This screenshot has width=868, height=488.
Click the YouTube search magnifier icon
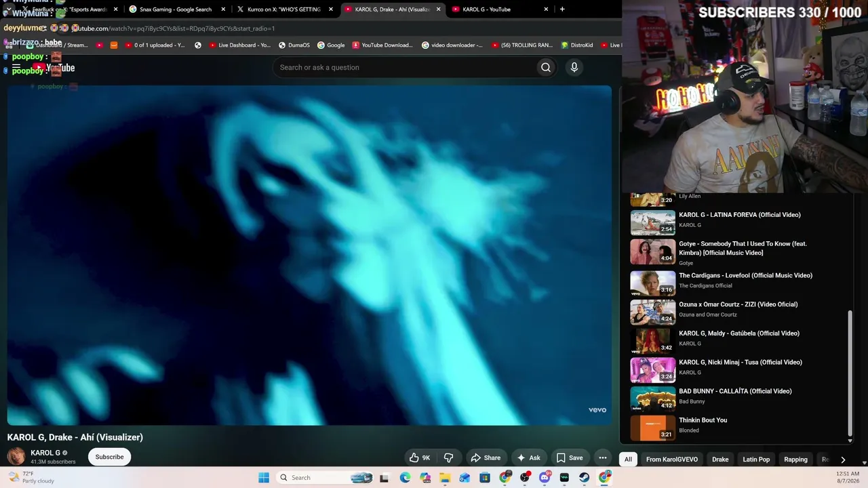pyautogui.click(x=545, y=67)
